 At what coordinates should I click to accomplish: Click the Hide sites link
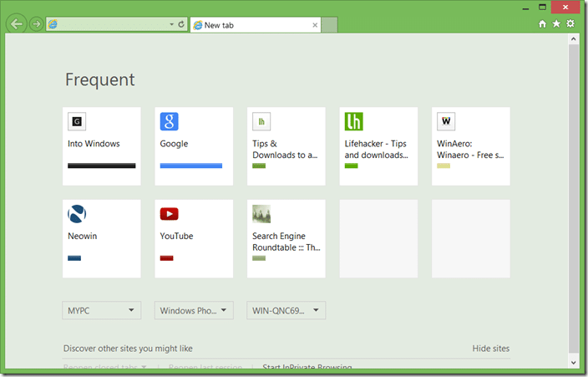tap(491, 349)
